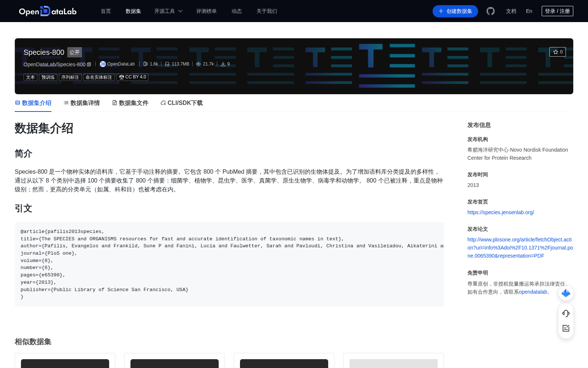Click the 序列标注 tag
Image resolution: width=588 pixels, height=368 pixels.
tap(70, 77)
